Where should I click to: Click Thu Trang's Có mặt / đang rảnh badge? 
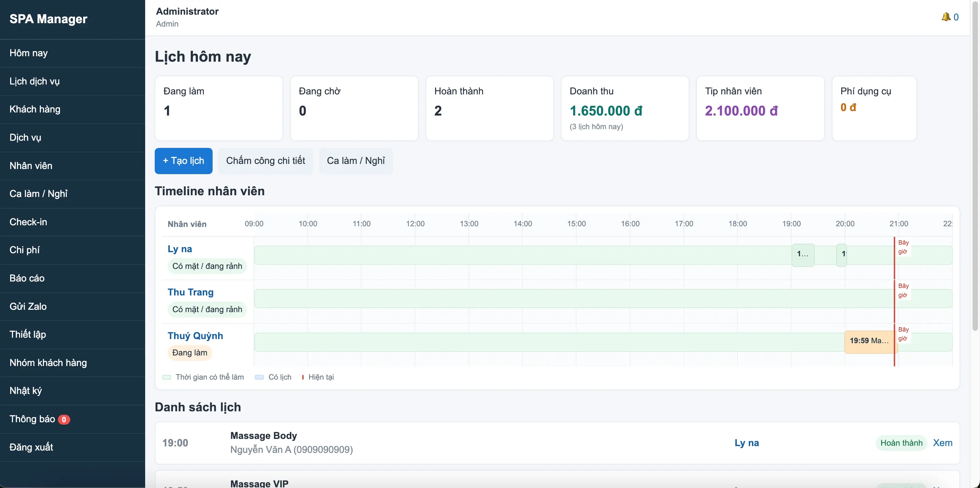pos(207,310)
